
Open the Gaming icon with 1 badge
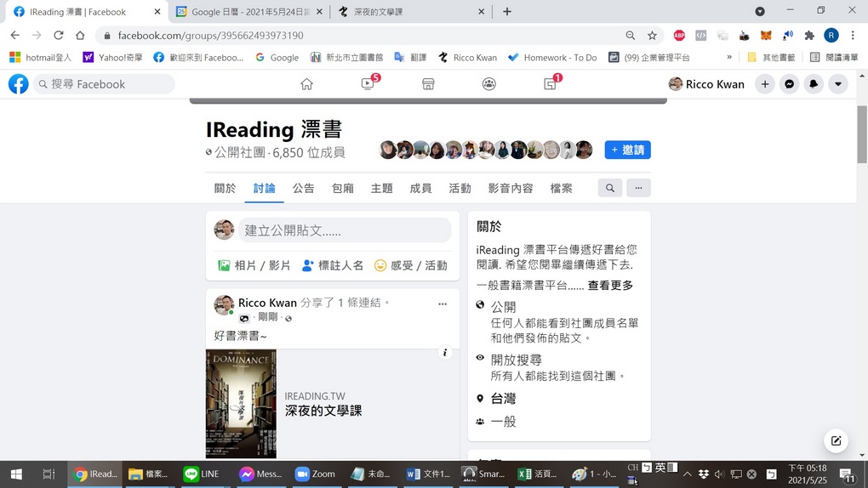coord(551,83)
